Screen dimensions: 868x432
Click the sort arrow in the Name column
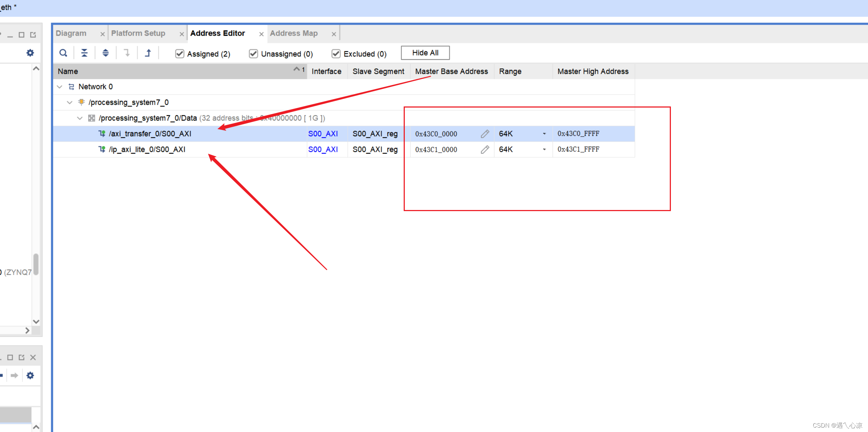(x=297, y=69)
